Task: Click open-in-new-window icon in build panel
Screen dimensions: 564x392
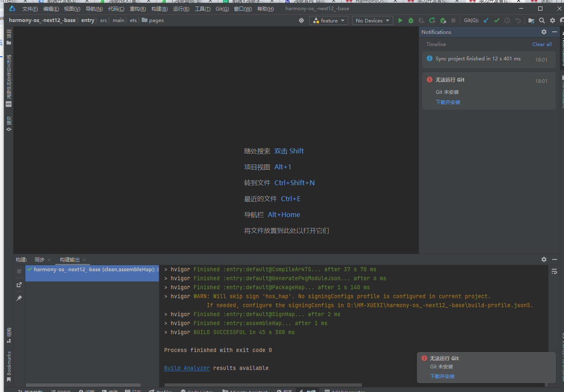Action: pyautogui.click(x=19, y=285)
